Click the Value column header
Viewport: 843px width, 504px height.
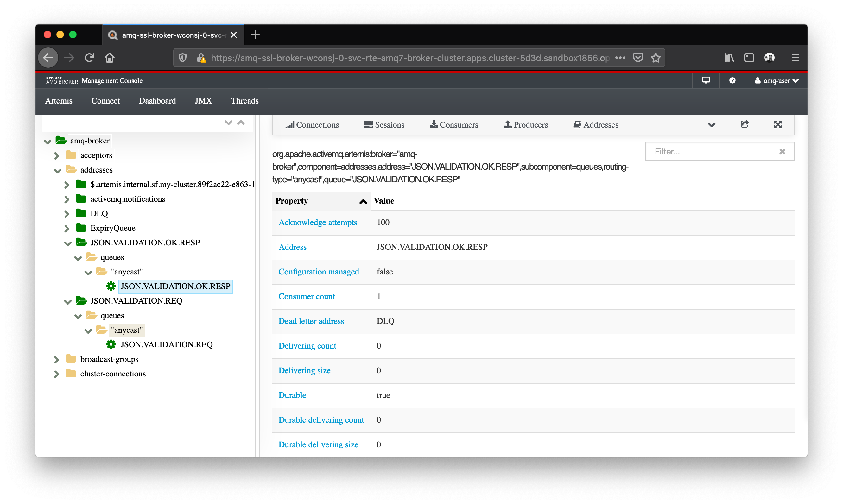coord(384,201)
